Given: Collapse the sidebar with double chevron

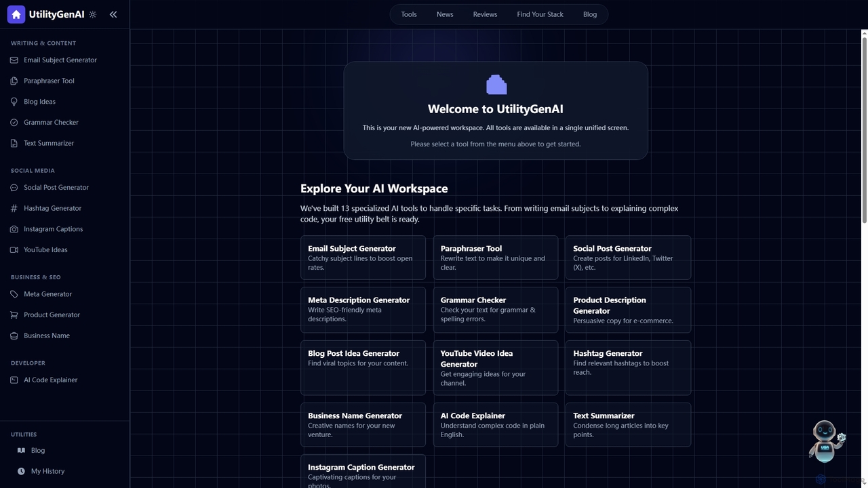Looking at the screenshot, I should pyautogui.click(x=113, y=14).
